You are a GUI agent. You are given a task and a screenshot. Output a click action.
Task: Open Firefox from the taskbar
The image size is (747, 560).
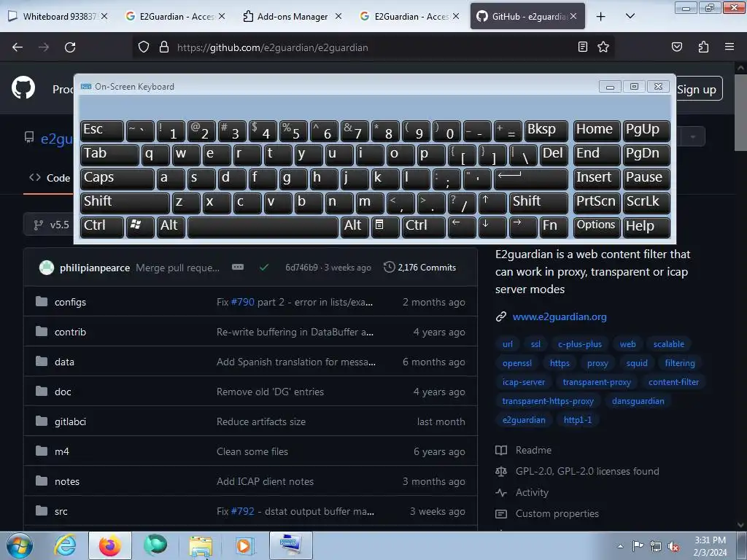click(x=109, y=545)
